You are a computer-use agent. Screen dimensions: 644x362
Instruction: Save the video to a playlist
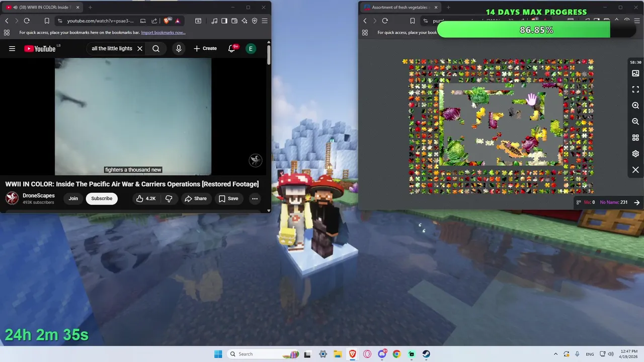(x=228, y=199)
